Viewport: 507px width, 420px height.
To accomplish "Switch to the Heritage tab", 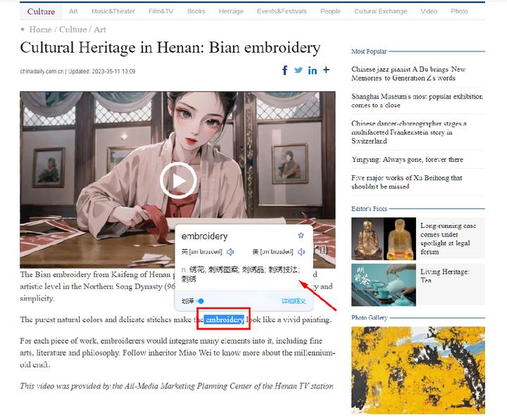I will (231, 11).
